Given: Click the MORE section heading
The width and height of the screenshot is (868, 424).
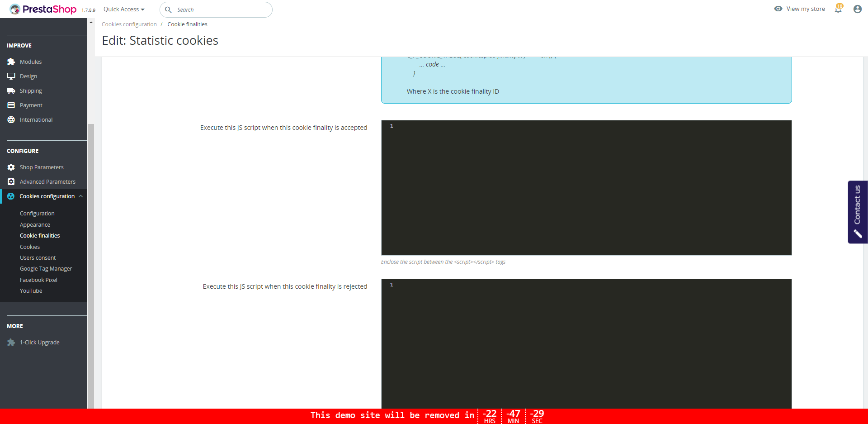Looking at the screenshot, I should (x=15, y=326).
